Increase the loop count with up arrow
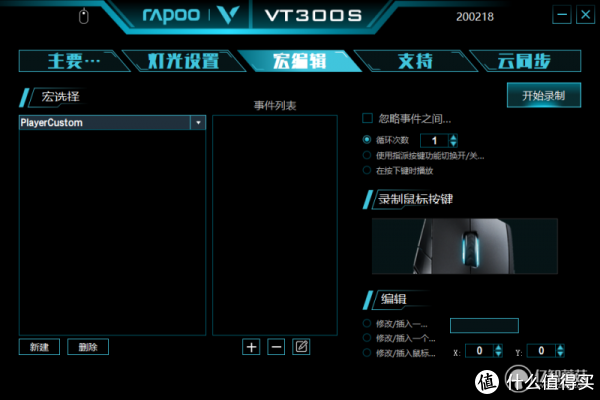 (453, 137)
